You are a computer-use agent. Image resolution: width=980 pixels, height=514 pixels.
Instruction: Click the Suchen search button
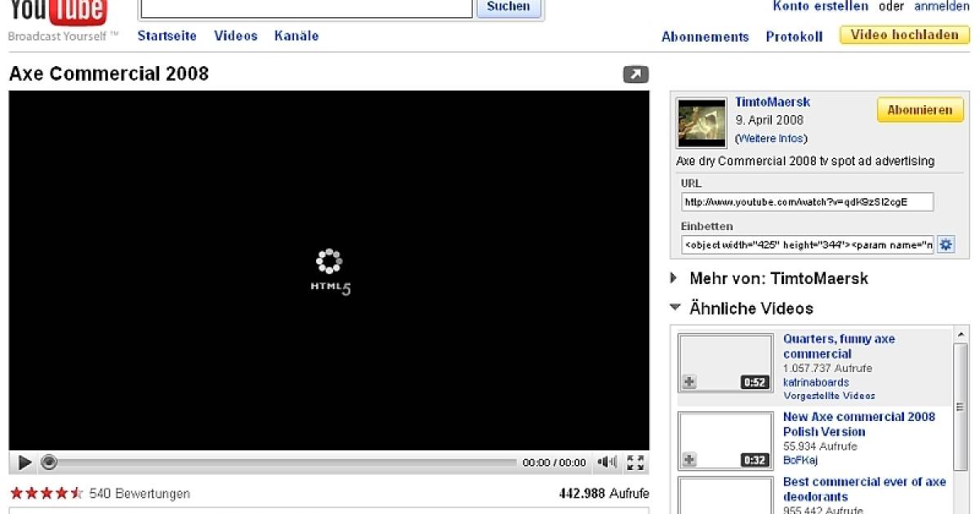pyautogui.click(x=508, y=7)
